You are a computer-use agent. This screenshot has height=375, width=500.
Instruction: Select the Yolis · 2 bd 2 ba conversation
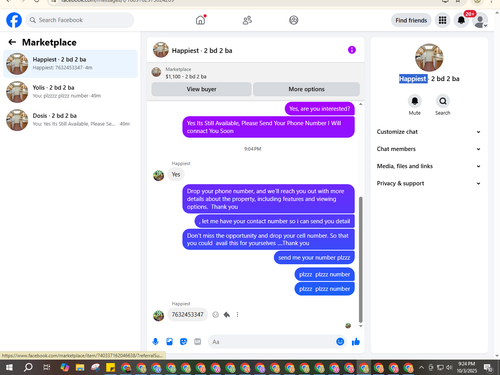pos(70,92)
